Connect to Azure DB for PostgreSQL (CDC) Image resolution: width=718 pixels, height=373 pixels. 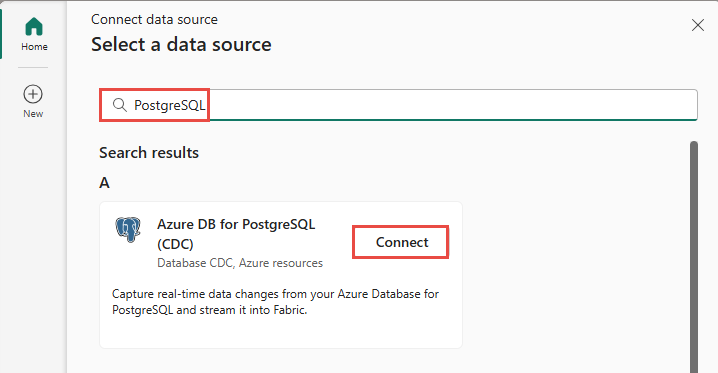tap(401, 242)
